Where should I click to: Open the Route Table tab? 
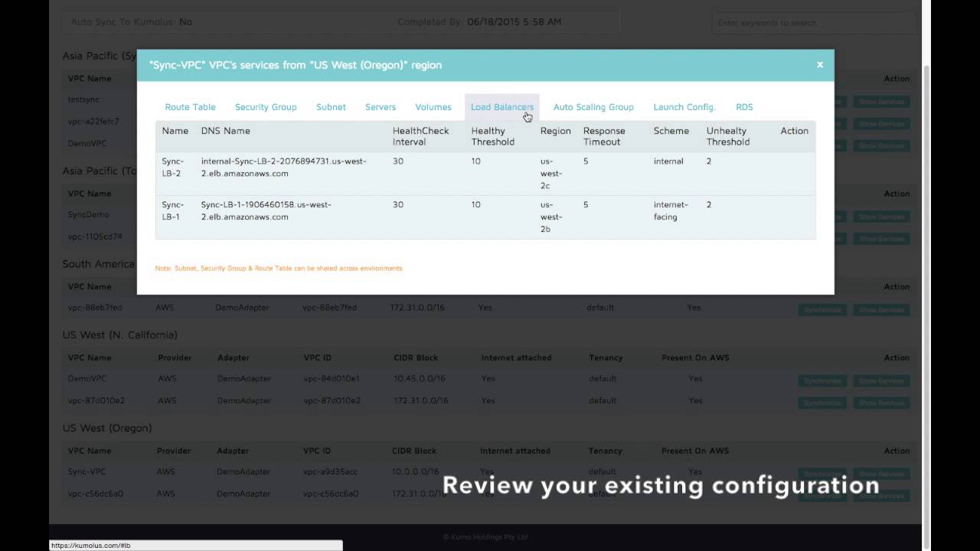pos(190,107)
